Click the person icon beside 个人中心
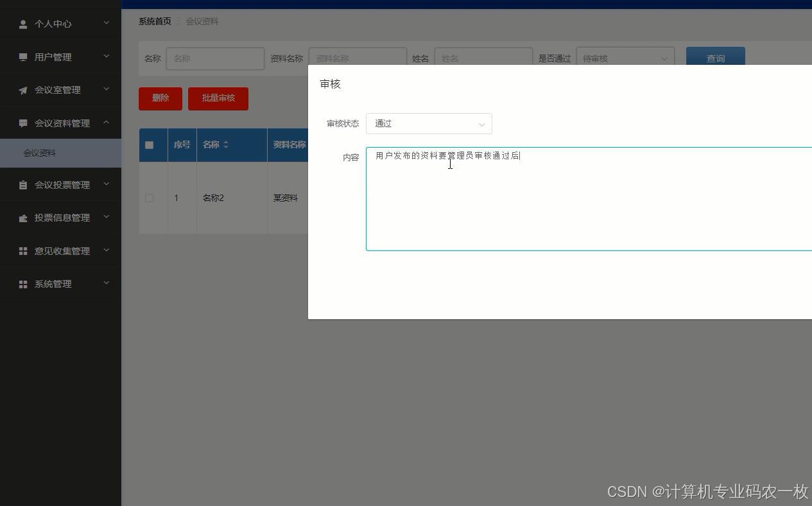The image size is (812, 506). pyautogui.click(x=23, y=24)
